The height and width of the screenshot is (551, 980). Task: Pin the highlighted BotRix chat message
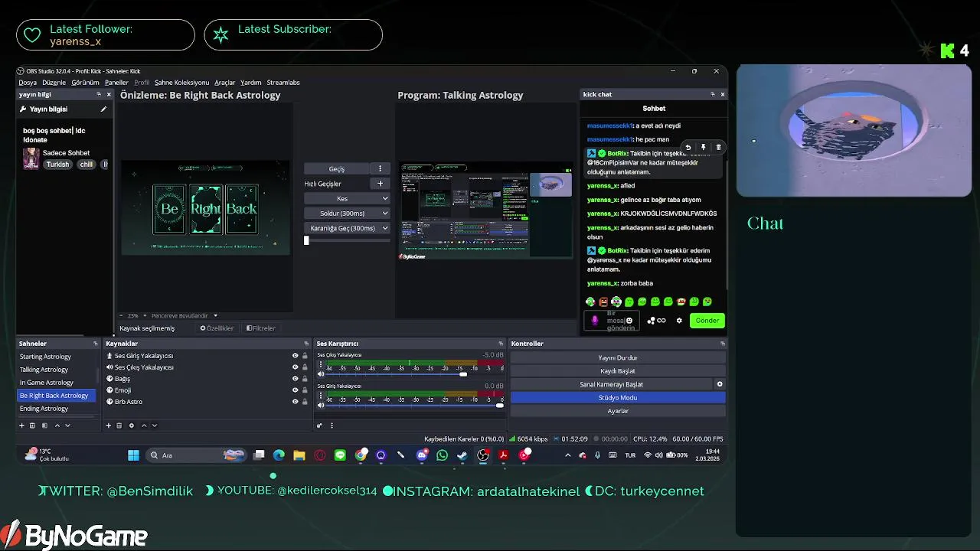(703, 147)
